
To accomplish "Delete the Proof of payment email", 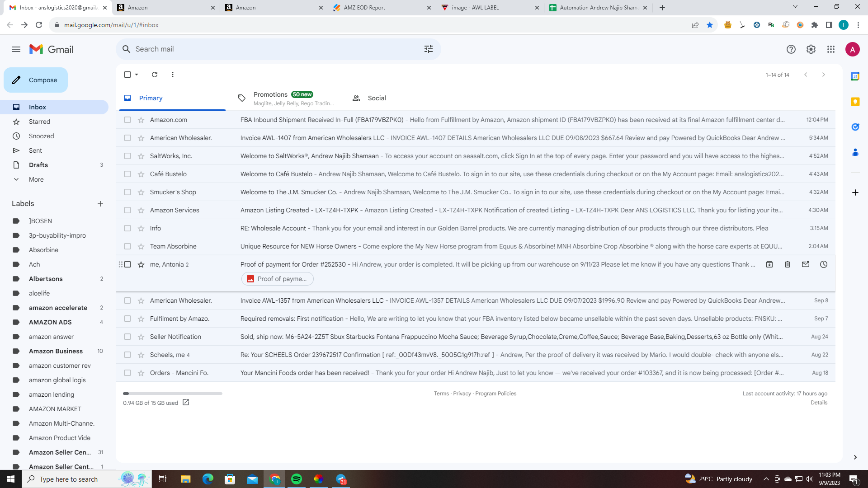I will pyautogui.click(x=788, y=264).
